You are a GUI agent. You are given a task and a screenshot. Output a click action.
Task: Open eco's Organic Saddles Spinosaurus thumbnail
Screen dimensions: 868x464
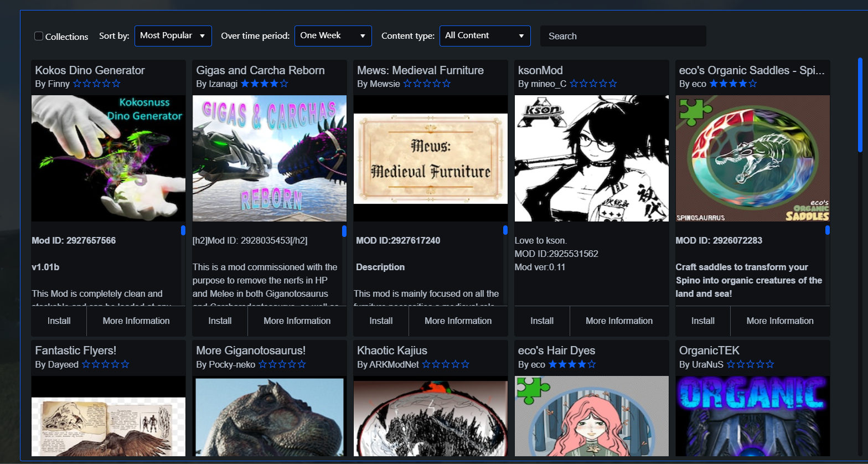point(753,158)
